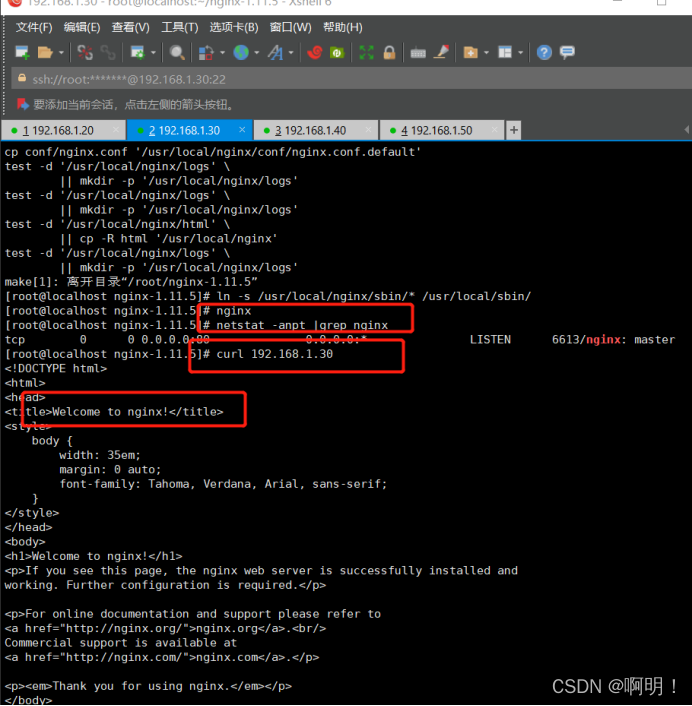Click the 'netstat -anpt |grep nginx' command text
Image resolution: width=692 pixels, height=706 pixels.
pos(302,325)
